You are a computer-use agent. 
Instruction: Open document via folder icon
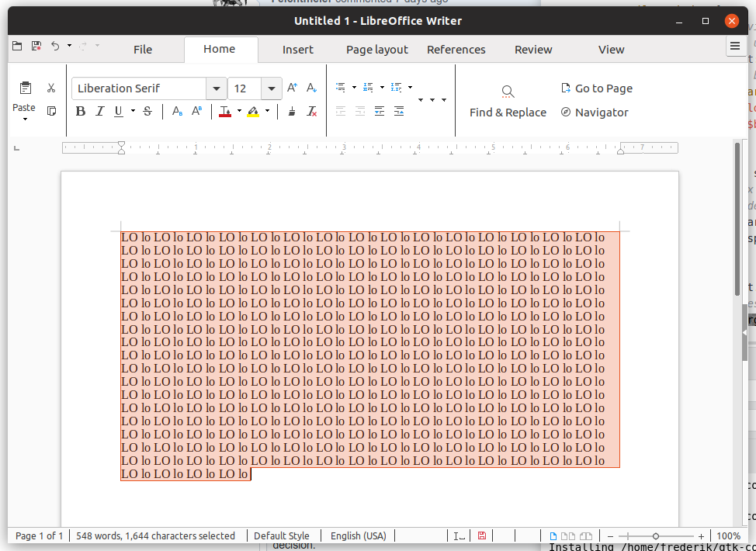[17, 47]
